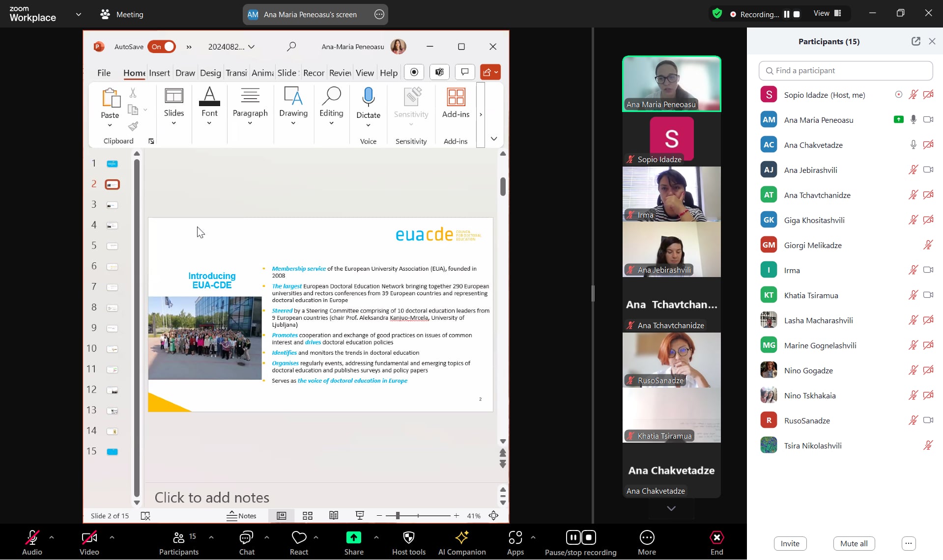
Task: Open the File menu
Action: tap(104, 73)
